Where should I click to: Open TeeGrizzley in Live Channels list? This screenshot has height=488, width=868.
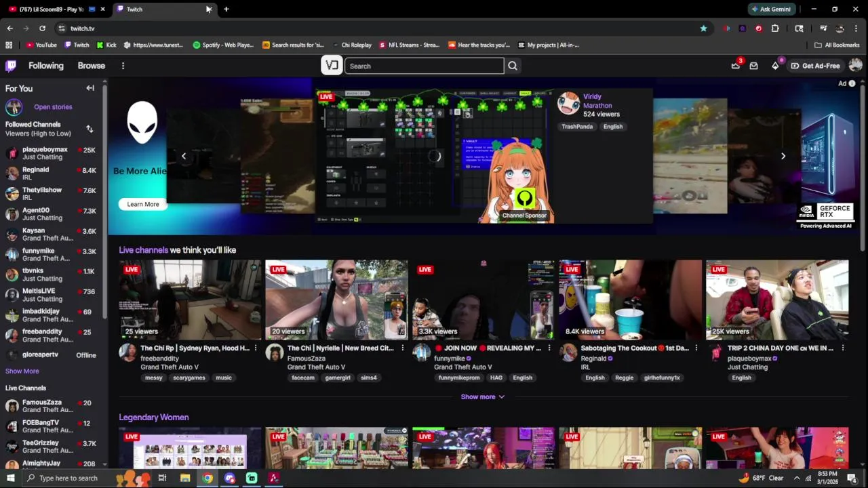tap(51, 446)
